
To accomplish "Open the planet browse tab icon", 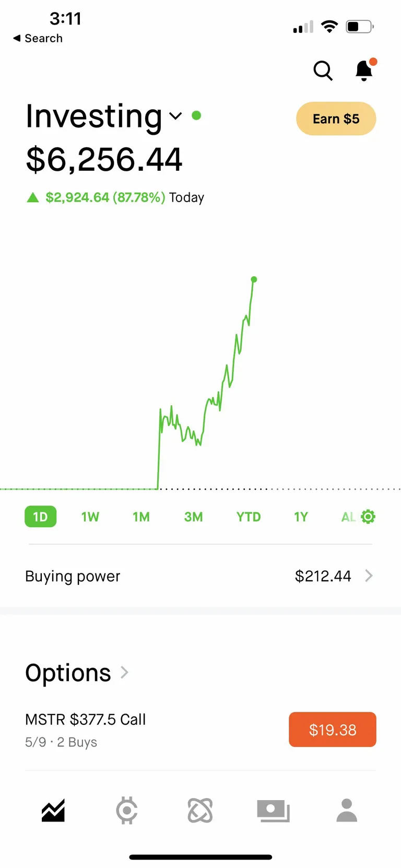I will (x=200, y=811).
